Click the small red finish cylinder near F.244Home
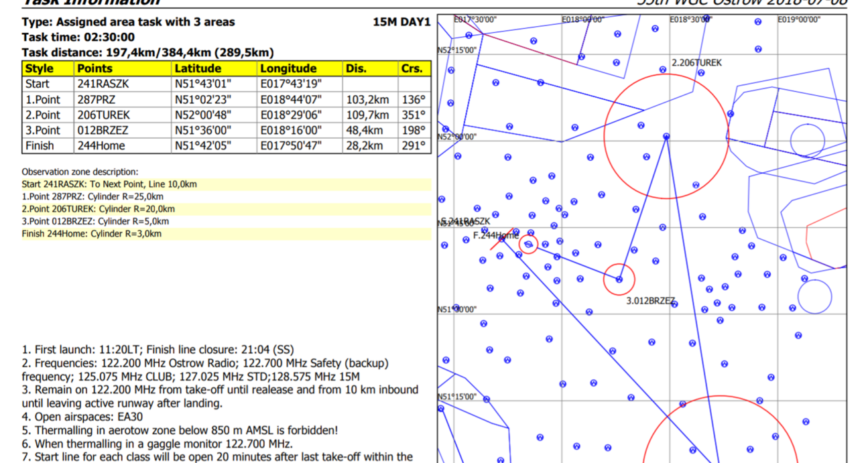 pos(528,244)
